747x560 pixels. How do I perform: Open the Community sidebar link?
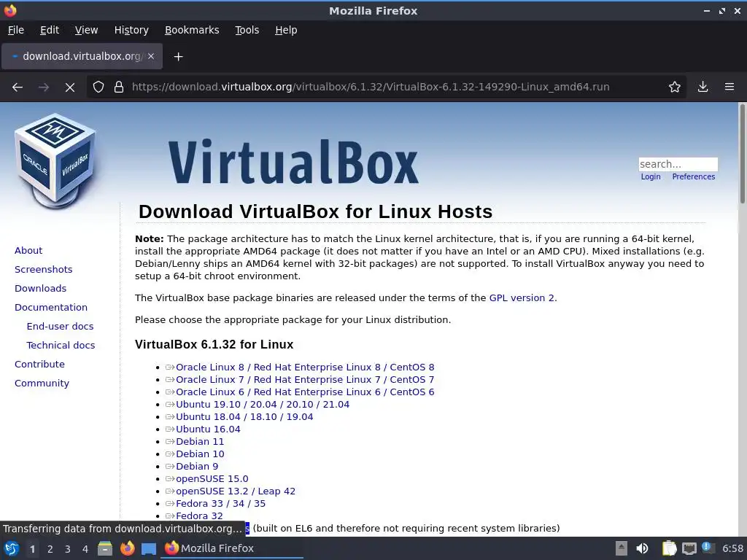tap(42, 384)
